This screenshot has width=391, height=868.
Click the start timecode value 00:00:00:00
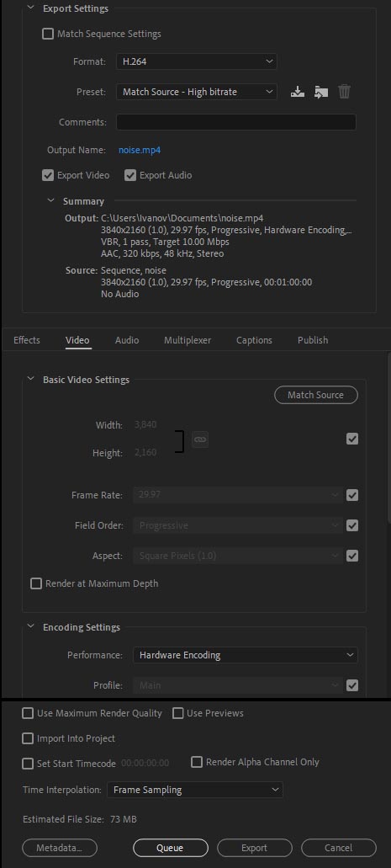pos(145,764)
